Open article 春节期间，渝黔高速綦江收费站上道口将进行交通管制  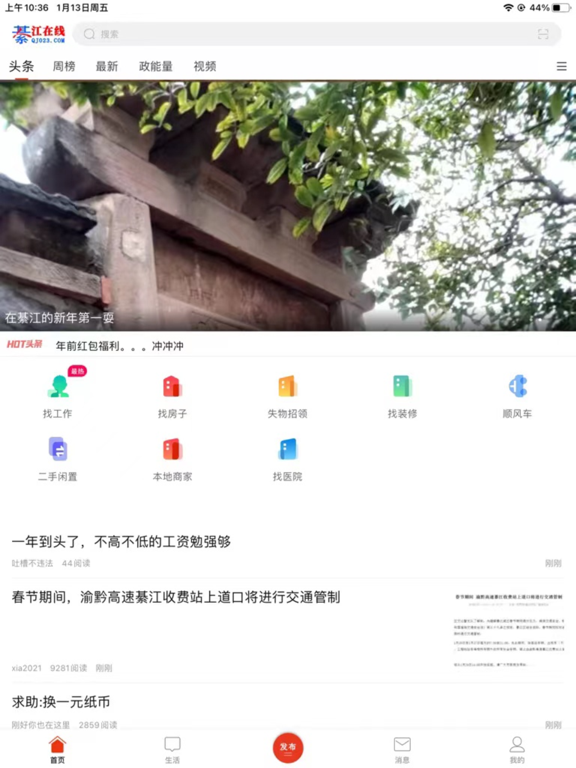point(176,598)
